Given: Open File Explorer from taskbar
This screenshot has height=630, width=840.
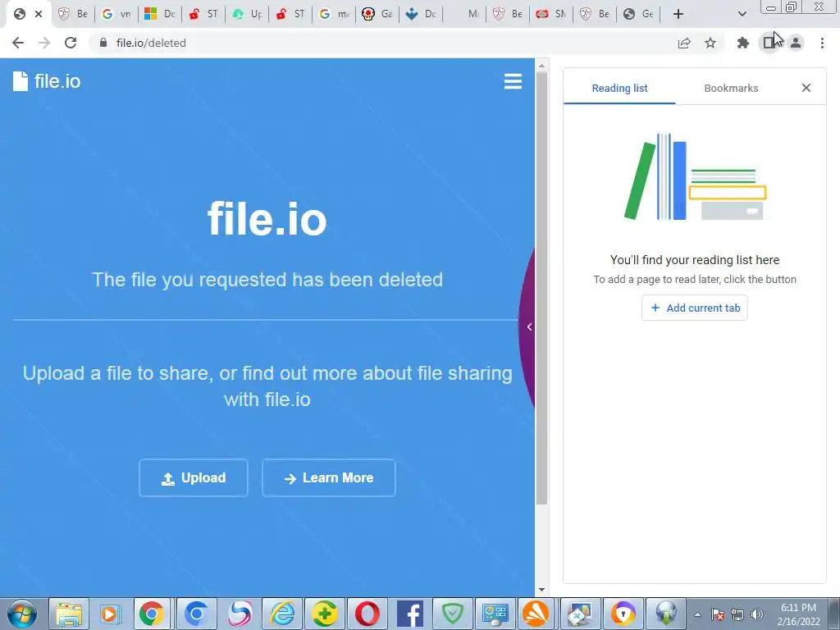Looking at the screenshot, I should [x=69, y=614].
